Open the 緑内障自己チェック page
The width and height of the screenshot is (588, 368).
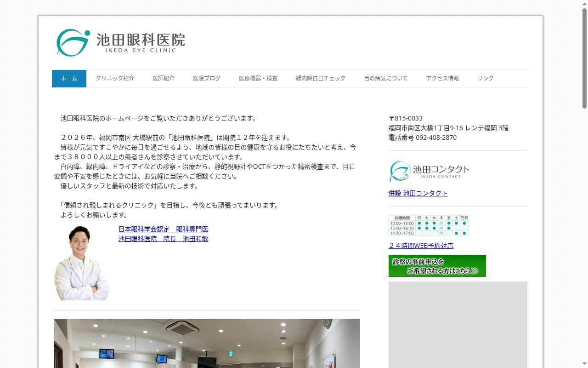coord(321,79)
